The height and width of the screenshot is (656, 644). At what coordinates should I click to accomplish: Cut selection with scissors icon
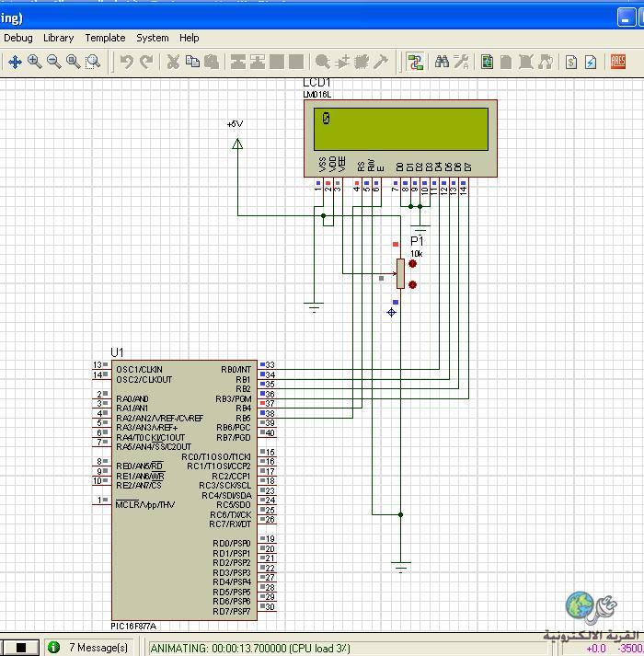pyautogui.click(x=173, y=62)
